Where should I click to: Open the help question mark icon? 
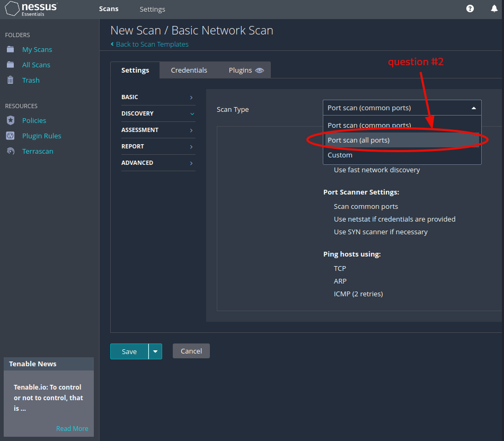click(470, 9)
